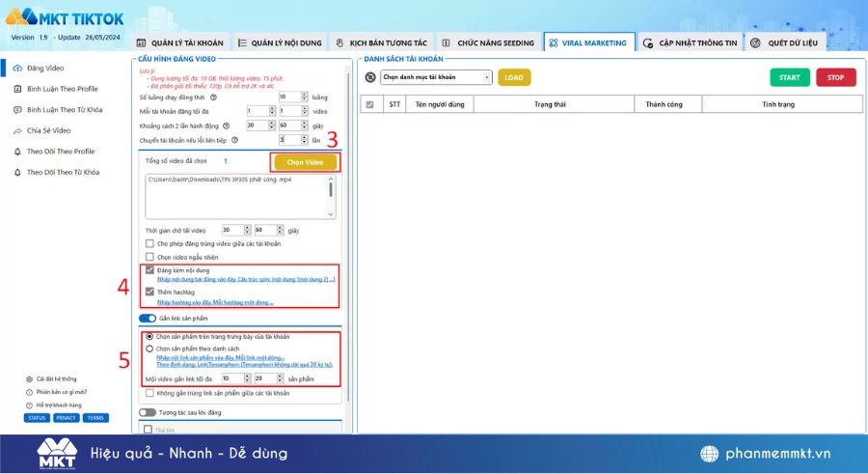Click help icon next to Số luồng chạy đồng thời
This screenshot has height=474, width=868.
(x=214, y=97)
